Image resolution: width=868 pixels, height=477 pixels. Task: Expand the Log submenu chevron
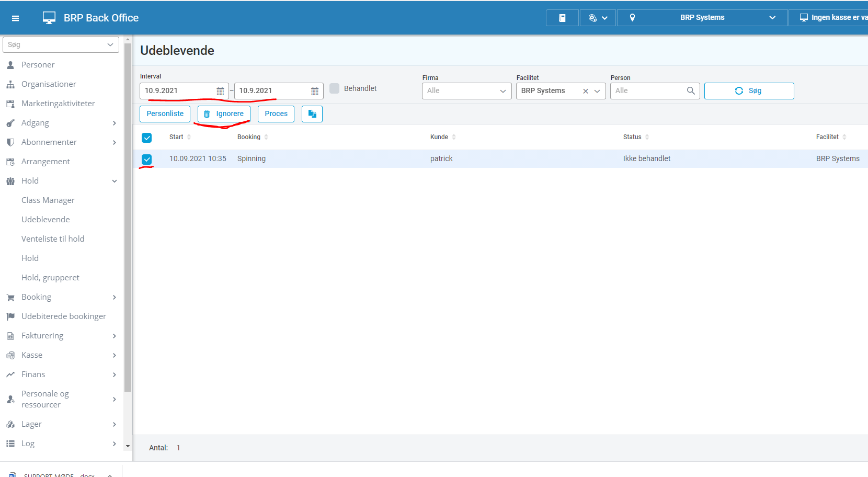click(x=115, y=444)
